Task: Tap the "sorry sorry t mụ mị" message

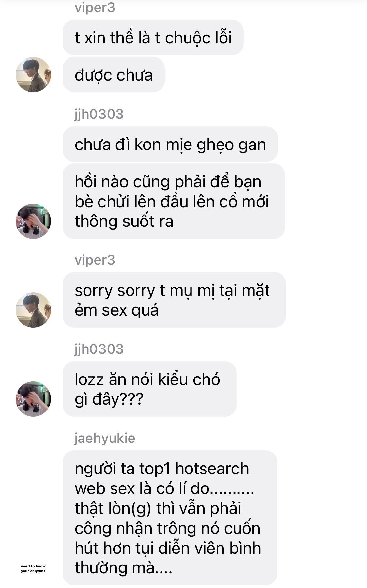Action: (x=174, y=300)
